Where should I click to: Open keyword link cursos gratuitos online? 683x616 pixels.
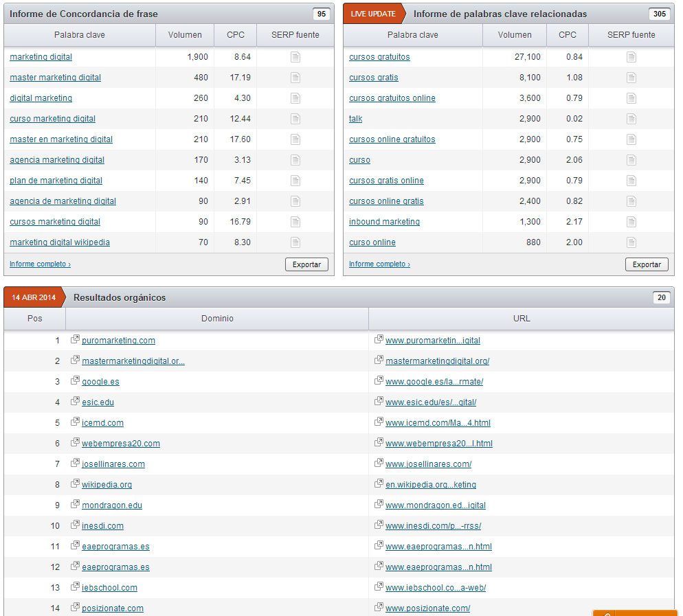click(392, 98)
